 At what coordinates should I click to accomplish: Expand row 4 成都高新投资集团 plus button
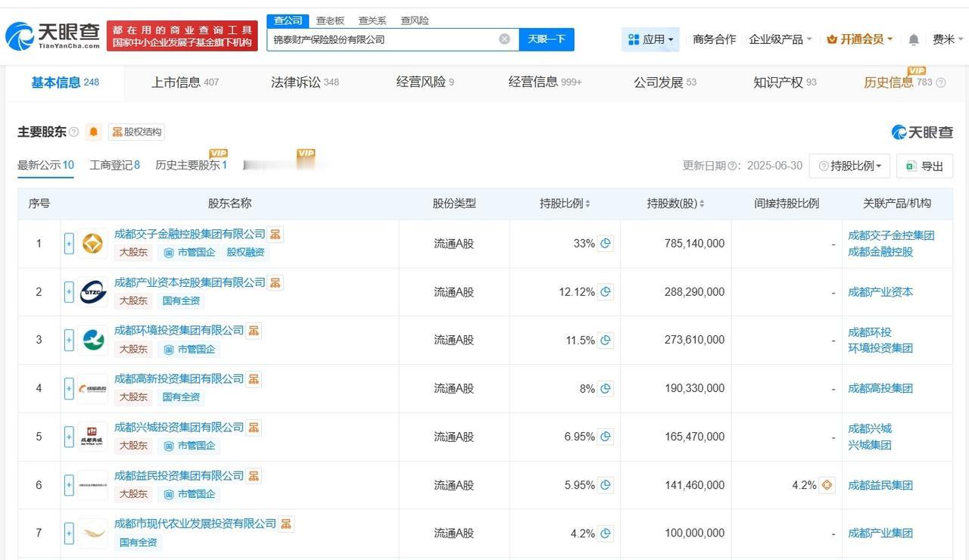click(69, 388)
